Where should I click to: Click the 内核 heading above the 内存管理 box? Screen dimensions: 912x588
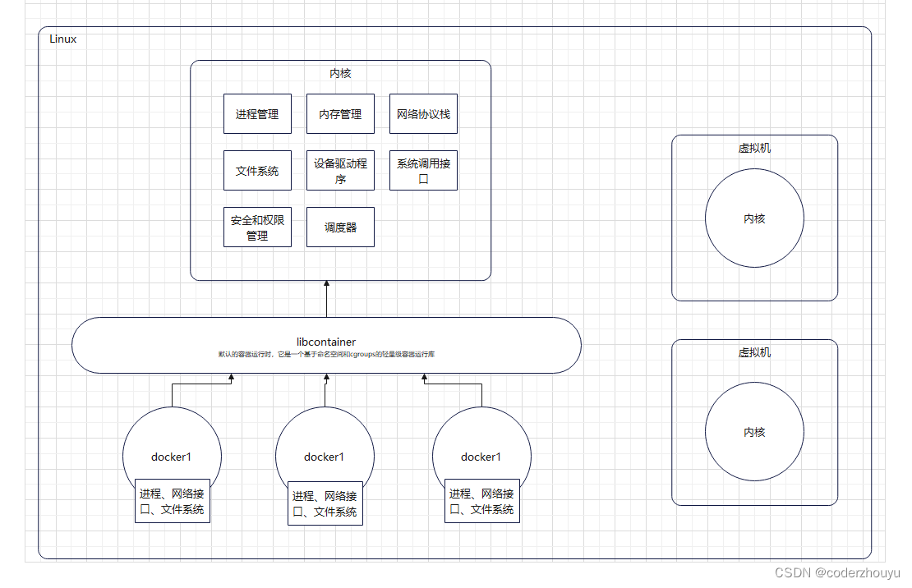coord(340,73)
